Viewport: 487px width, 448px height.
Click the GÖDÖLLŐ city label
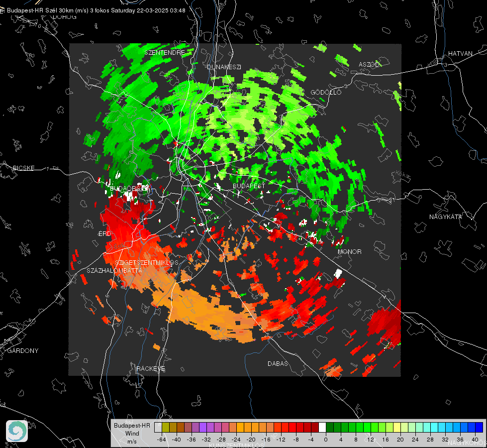coord(326,92)
